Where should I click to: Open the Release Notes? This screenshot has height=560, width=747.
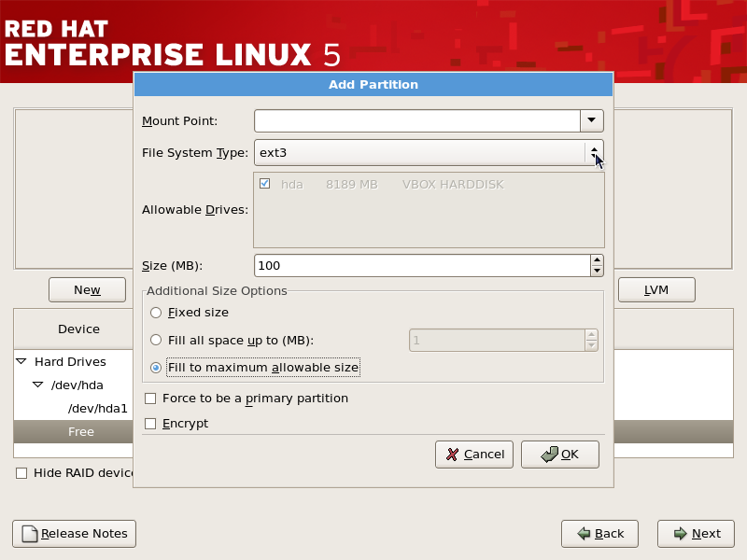pos(75,534)
